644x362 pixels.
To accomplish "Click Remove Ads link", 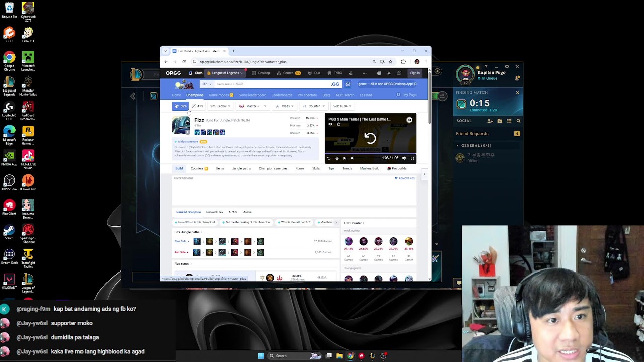I will (x=405, y=178).
